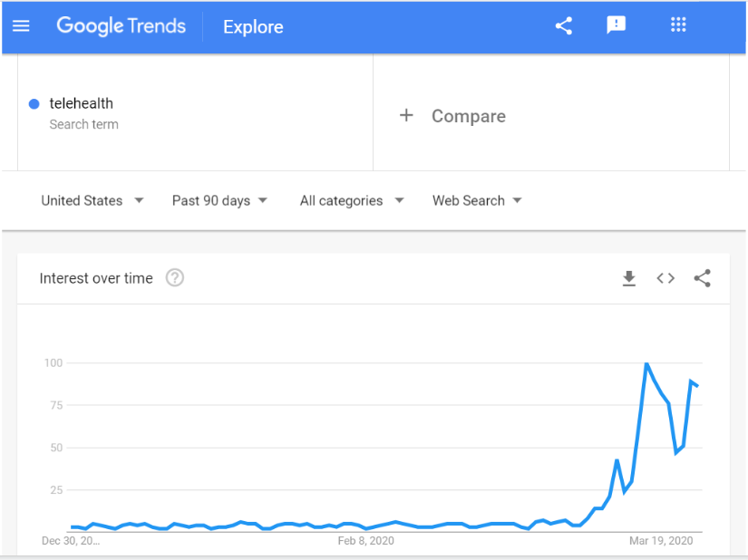Open the hamburger main menu

[21, 26]
